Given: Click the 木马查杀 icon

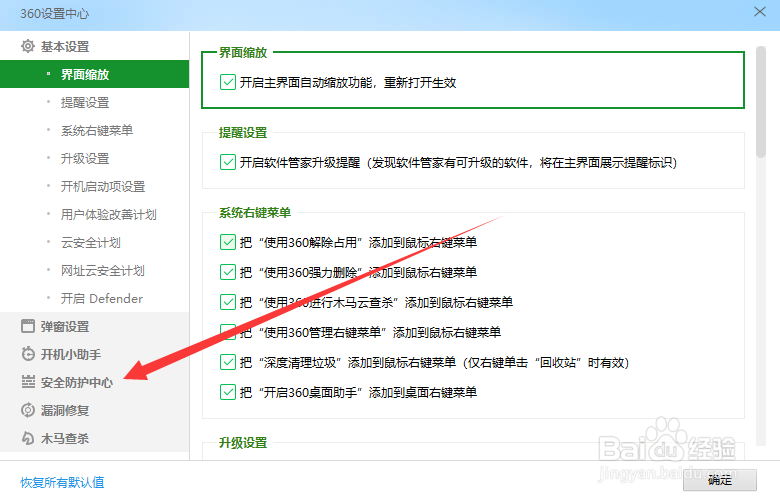Looking at the screenshot, I should coord(28,438).
